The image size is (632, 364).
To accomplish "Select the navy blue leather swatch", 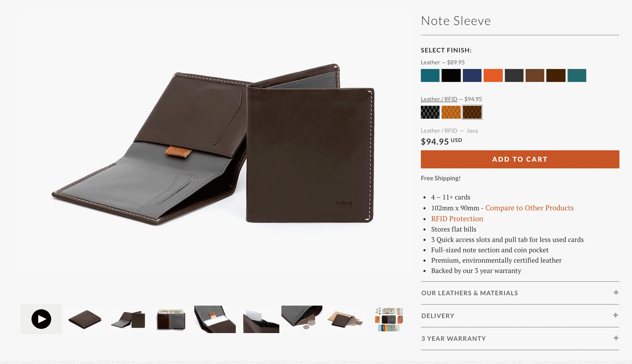I will (472, 75).
